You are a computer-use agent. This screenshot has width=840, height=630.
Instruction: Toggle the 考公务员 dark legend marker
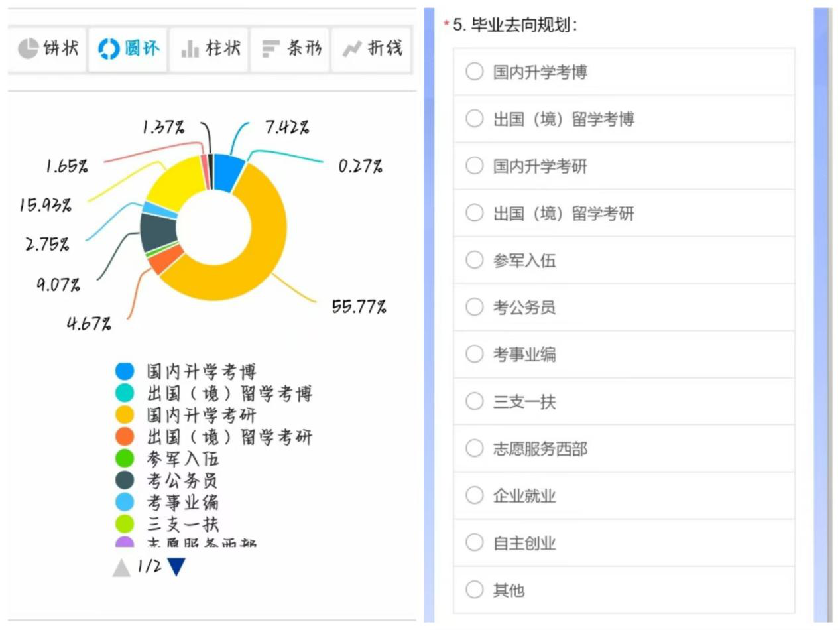pyautogui.click(x=124, y=480)
